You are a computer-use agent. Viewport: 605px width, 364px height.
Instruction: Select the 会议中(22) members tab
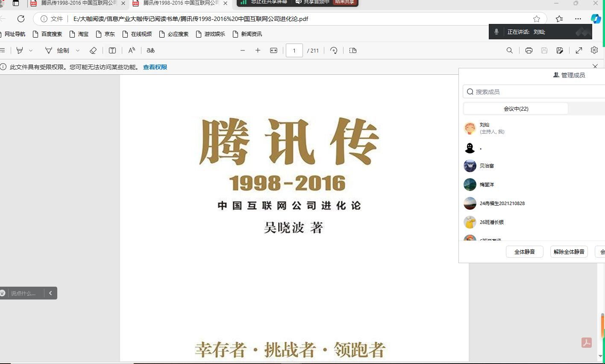click(x=516, y=109)
